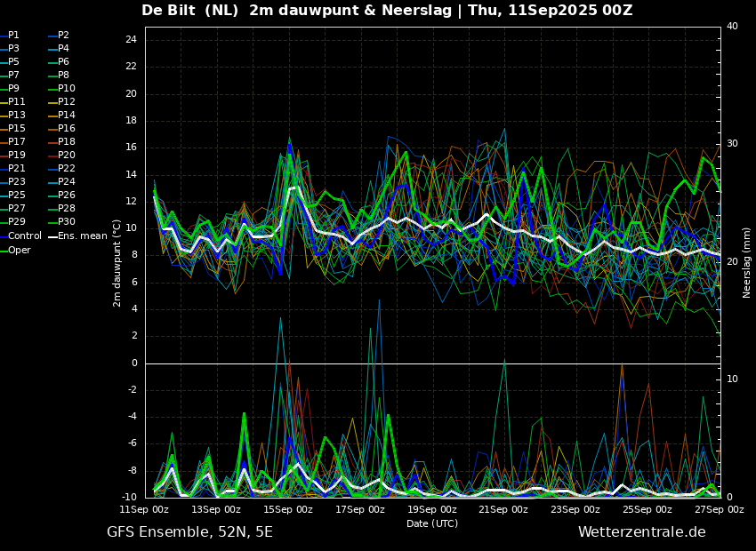Click the 15Sep 00z date tick label
The image size is (756, 551).
(x=288, y=509)
